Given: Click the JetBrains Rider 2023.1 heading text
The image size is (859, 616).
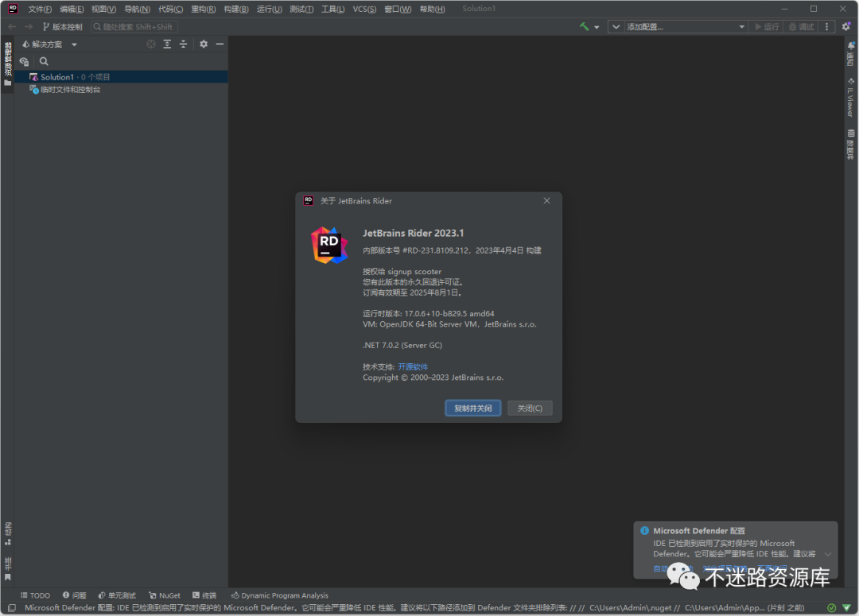Looking at the screenshot, I should [413, 233].
